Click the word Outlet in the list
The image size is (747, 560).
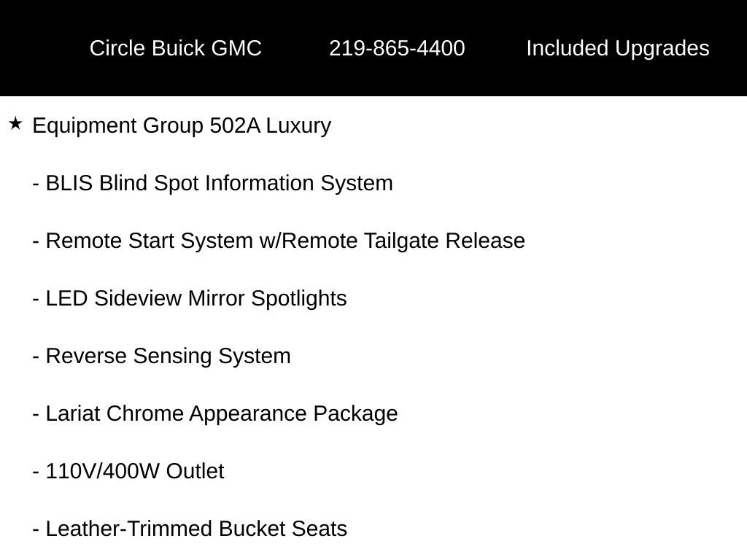click(x=195, y=471)
